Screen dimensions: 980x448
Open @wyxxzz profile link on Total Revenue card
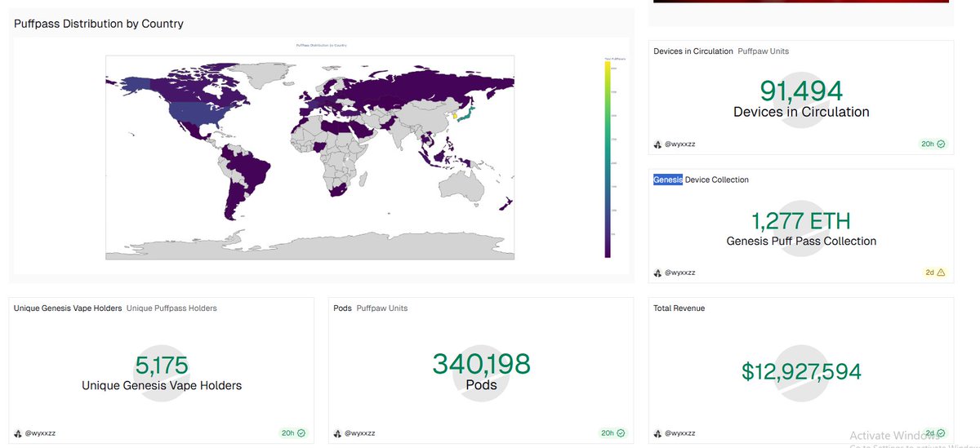[x=680, y=433]
